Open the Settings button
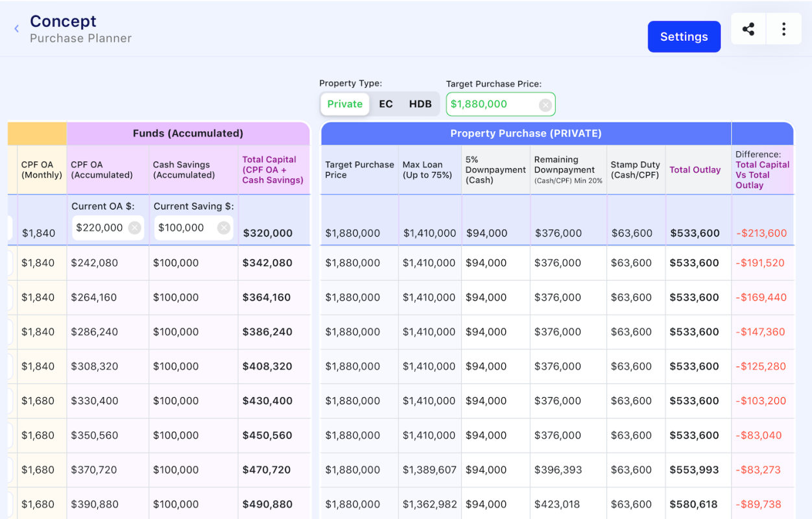This screenshot has width=812, height=519. pos(684,37)
